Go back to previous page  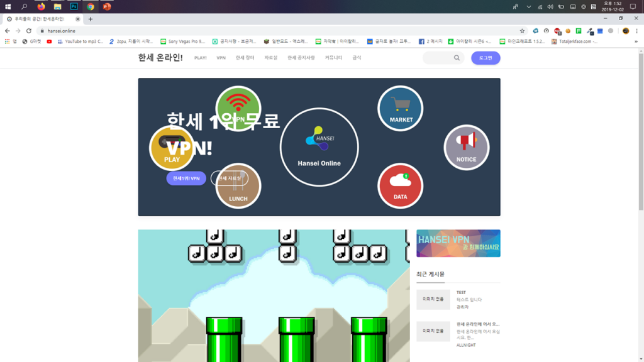8,31
